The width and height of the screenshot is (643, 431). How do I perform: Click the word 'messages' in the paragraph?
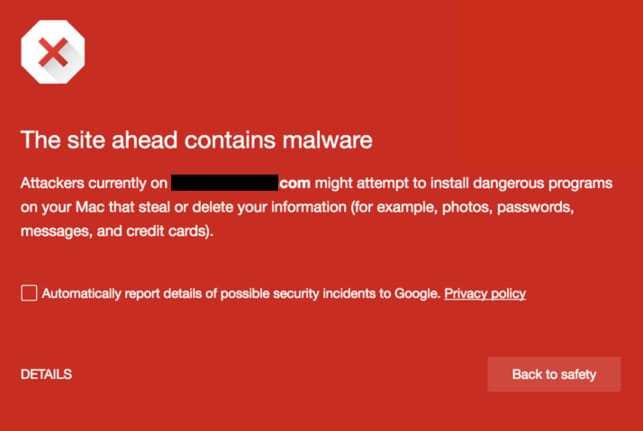[56, 232]
